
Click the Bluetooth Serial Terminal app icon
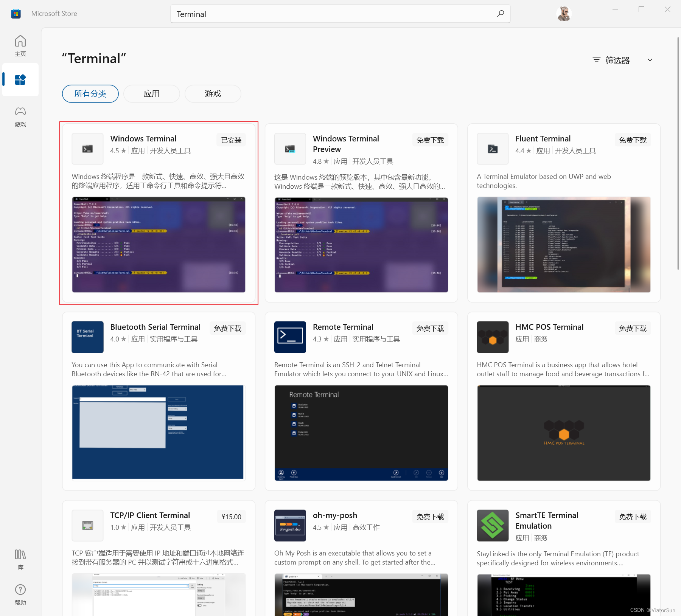tap(87, 337)
